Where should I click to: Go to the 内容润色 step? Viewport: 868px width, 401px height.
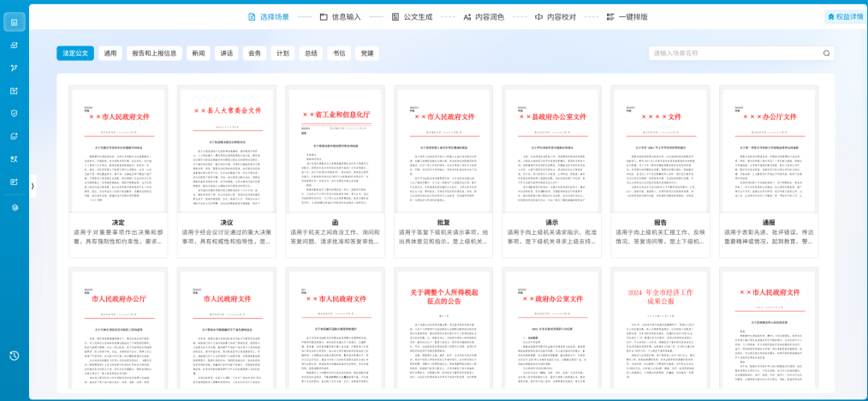click(x=484, y=16)
